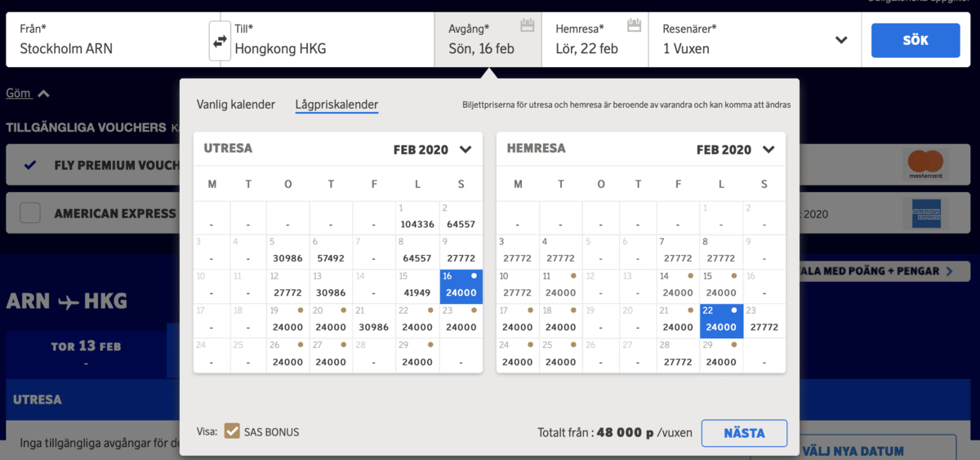The image size is (980, 460).
Task: Select return Feb 14 priced 24000
Action: (678, 286)
